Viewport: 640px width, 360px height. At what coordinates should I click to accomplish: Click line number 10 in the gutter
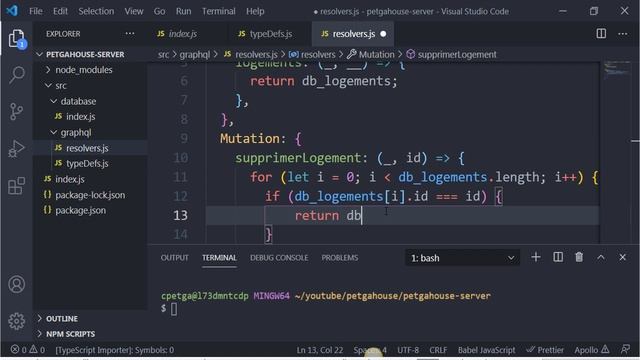click(x=180, y=158)
